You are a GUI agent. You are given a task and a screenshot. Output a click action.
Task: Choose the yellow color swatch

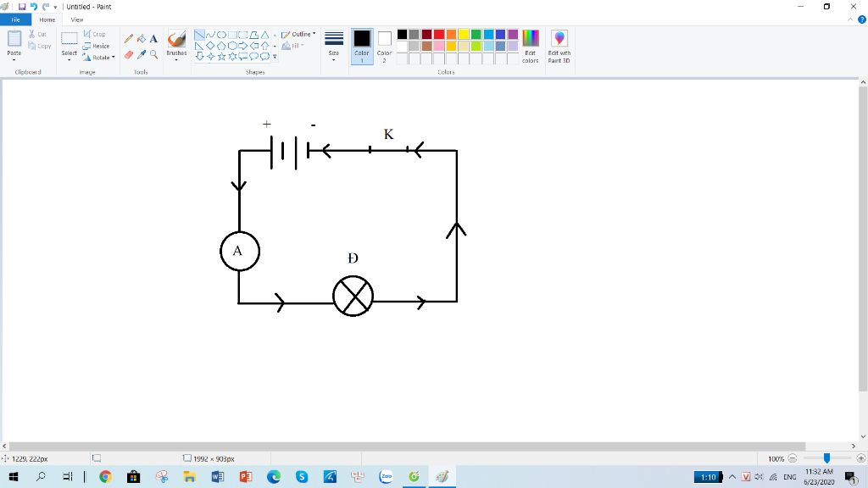pos(464,34)
